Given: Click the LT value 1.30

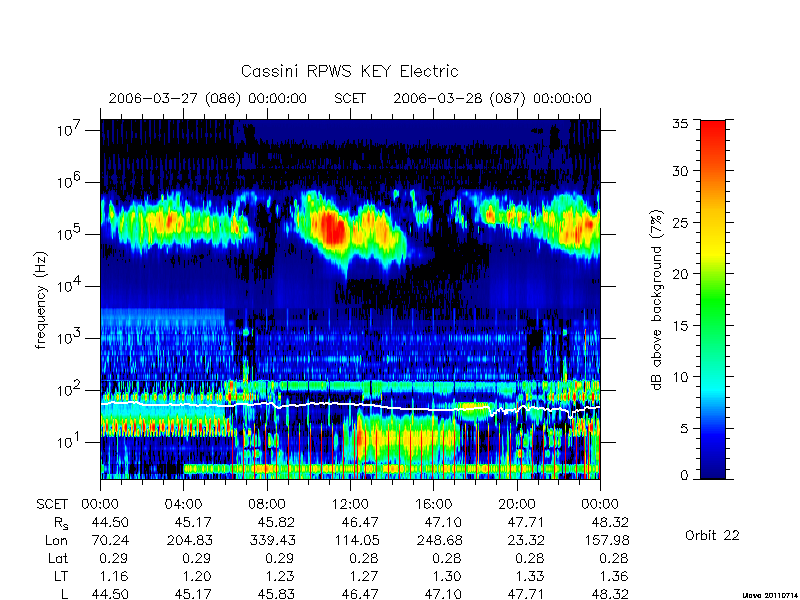Looking at the screenshot, I should pyautogui.click(x=447, y=576).
